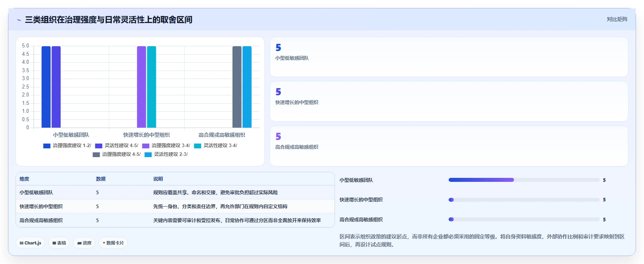The height and width of the screenshot is (264, 644).
Task: Select the dark blue bar for 小型低敏感团队
Action: click(46, 87)
